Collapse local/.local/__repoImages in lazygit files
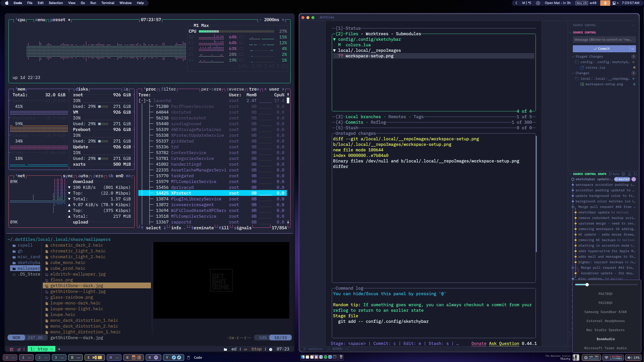This screenshot has width=644, height=362. click(x=334, y=50)
